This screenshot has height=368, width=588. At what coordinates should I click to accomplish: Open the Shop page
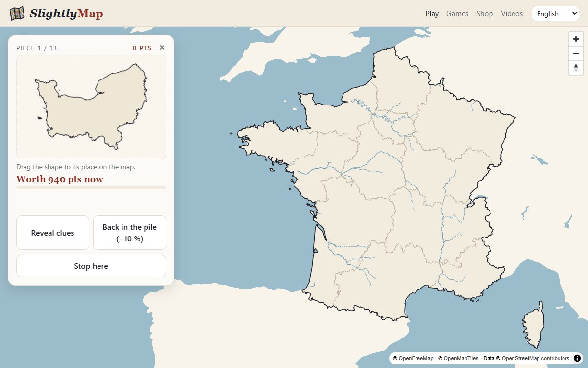point(485,14)
